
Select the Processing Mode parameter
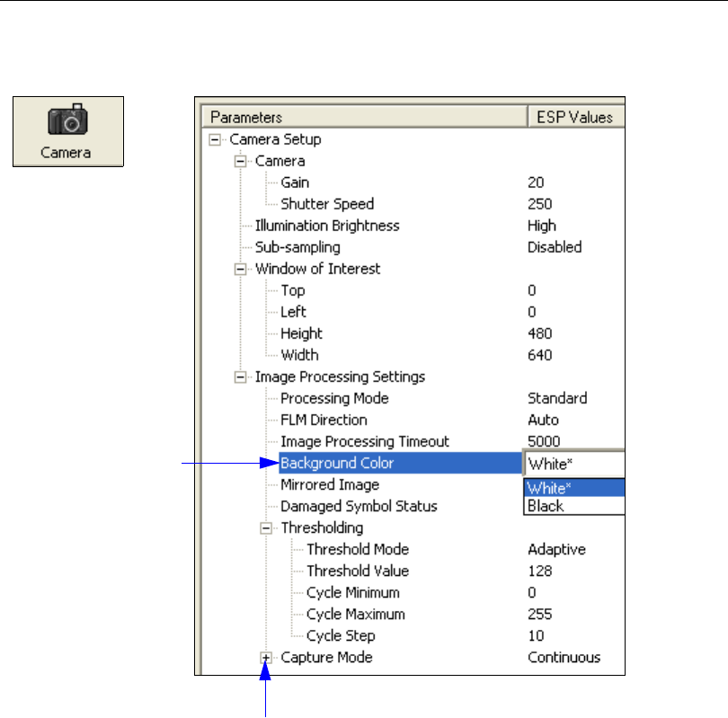coord(334,398)
